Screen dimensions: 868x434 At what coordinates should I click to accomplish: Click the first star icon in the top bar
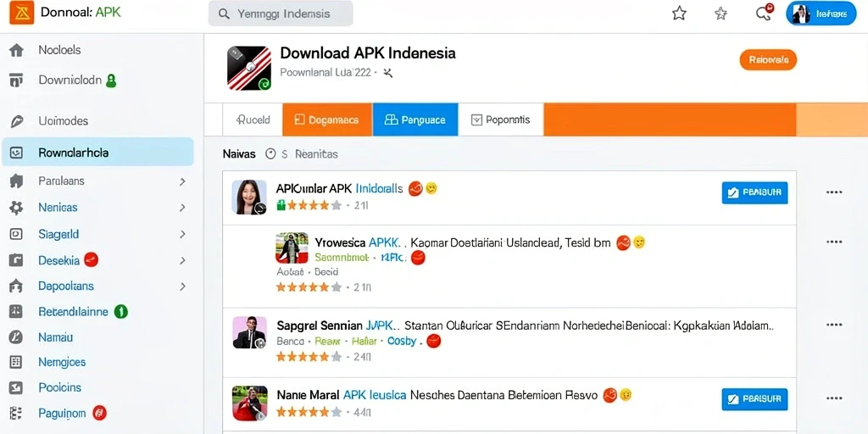(x=679, y=14)
